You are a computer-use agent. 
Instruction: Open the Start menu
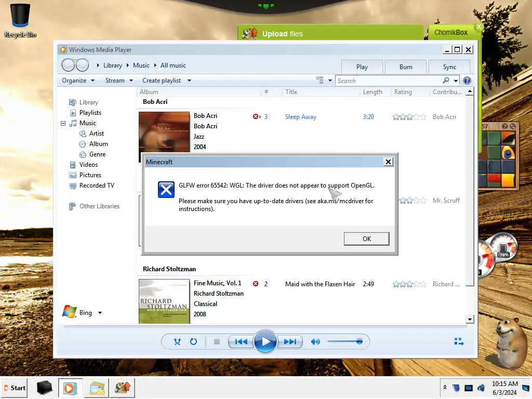click(x=15, y=388)
